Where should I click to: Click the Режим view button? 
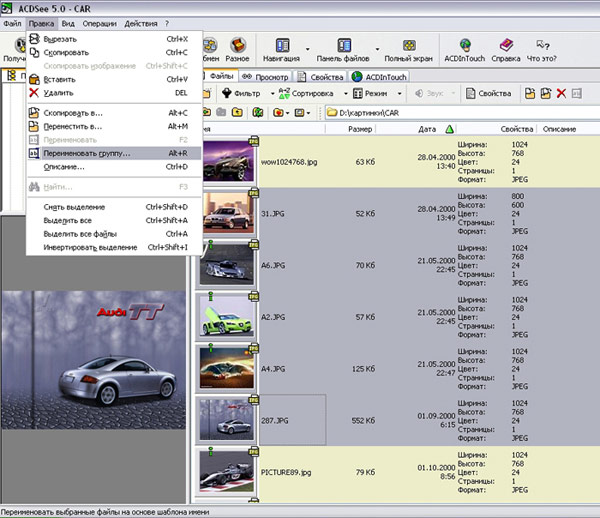click(x=370, y=93)
